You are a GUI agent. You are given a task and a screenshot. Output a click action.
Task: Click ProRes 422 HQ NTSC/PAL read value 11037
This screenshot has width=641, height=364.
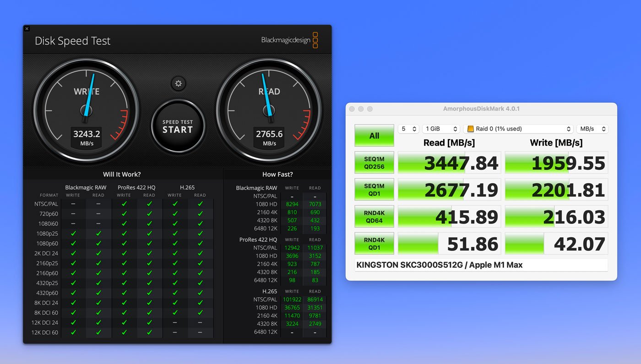pyautogui.click(x=315, y=248)
